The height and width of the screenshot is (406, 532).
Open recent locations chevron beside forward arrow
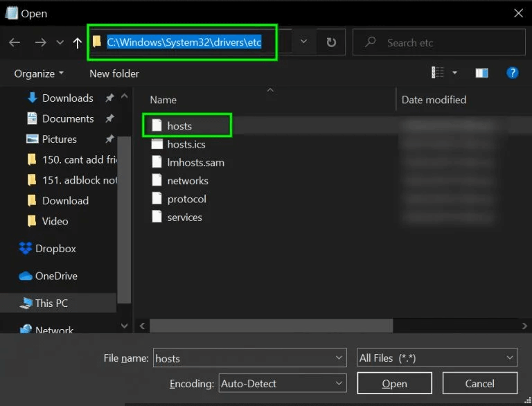(x=60, y=42)
